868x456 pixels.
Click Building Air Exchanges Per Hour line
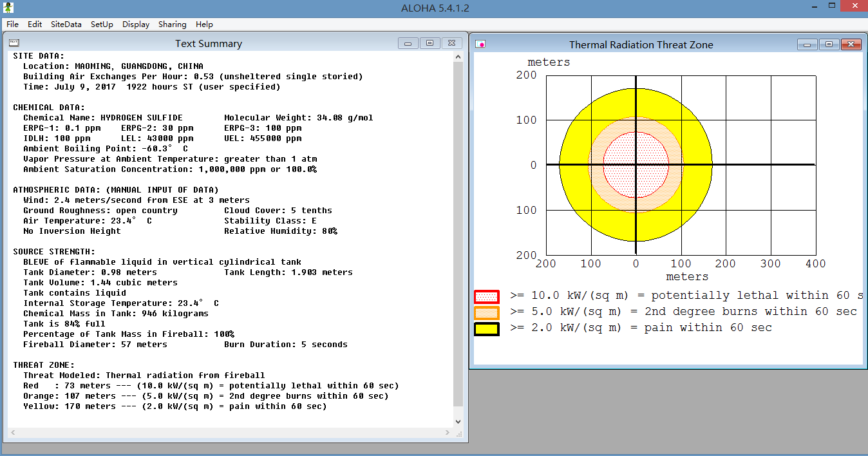pos(193,77)
